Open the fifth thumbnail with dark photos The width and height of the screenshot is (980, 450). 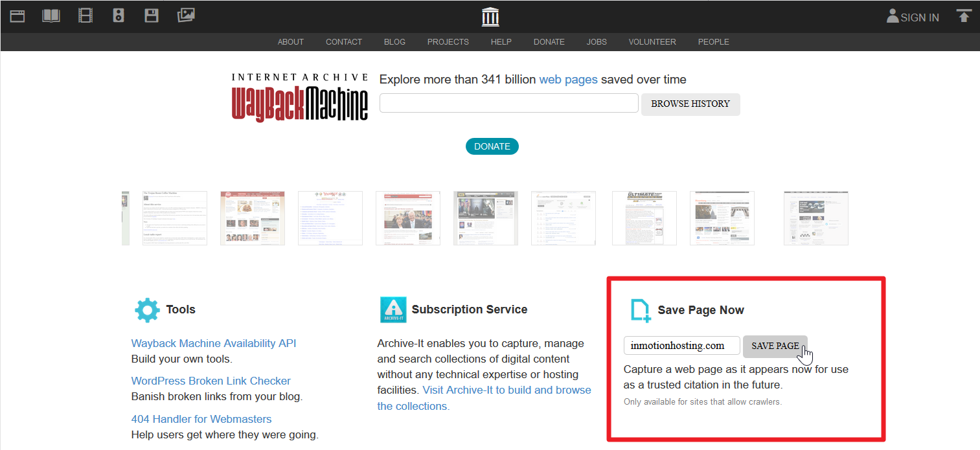click(486, 218)
